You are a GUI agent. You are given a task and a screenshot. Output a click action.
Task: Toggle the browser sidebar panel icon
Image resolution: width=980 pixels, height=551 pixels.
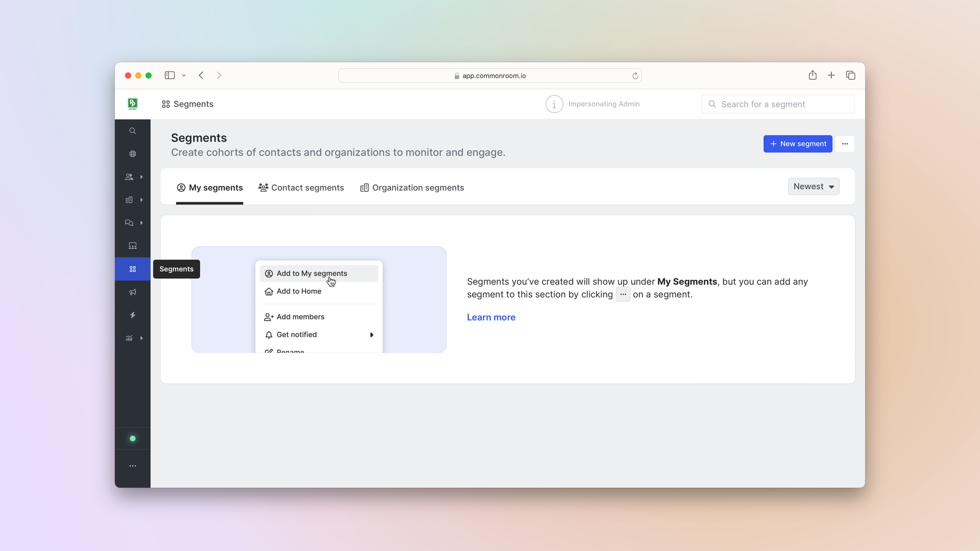point(169,75)
